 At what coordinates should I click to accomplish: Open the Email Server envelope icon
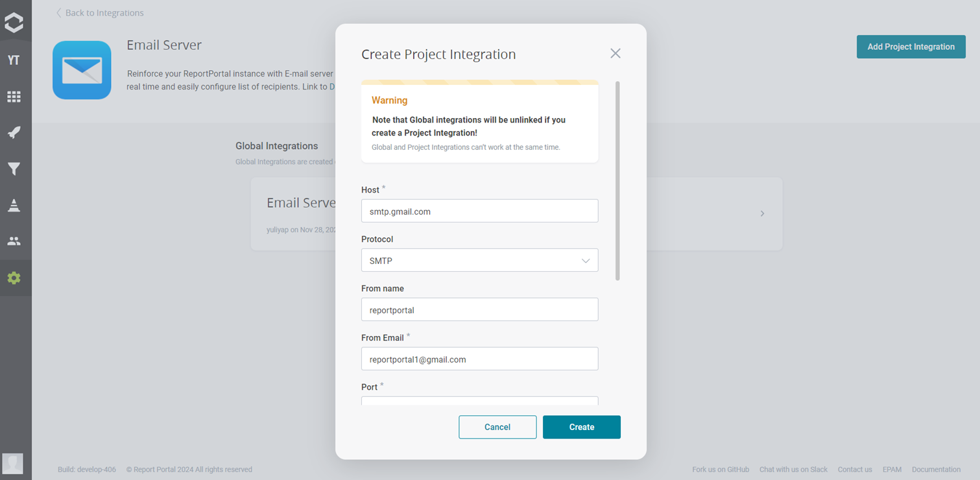(x=82, y=69)
